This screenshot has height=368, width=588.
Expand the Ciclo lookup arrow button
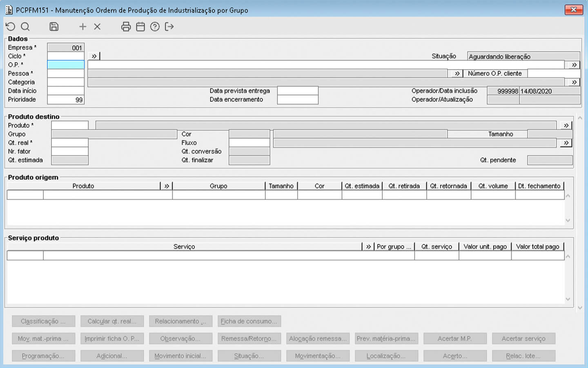(x=94, y=56)
